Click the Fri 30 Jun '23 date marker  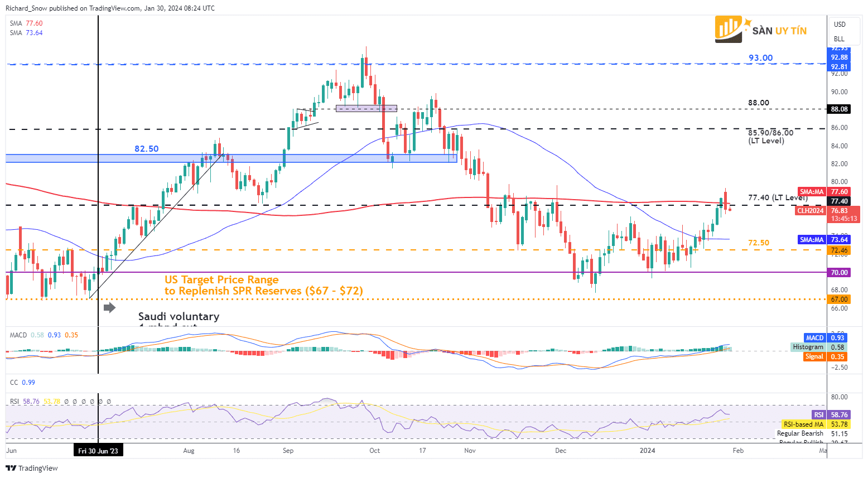pyautogui.click(x=98, y=451)
